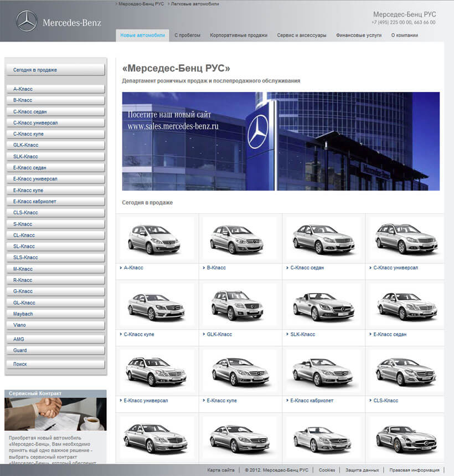454x476 pixels.
Task: Click Мерседес-Бенц РУС breadcrumb link
Action: point(141,4)
